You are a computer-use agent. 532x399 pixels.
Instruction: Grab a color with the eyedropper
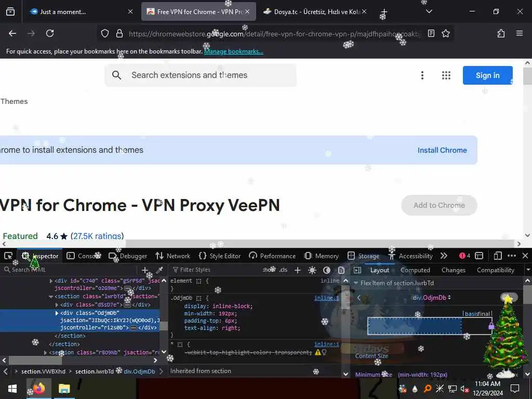(159, 270)
